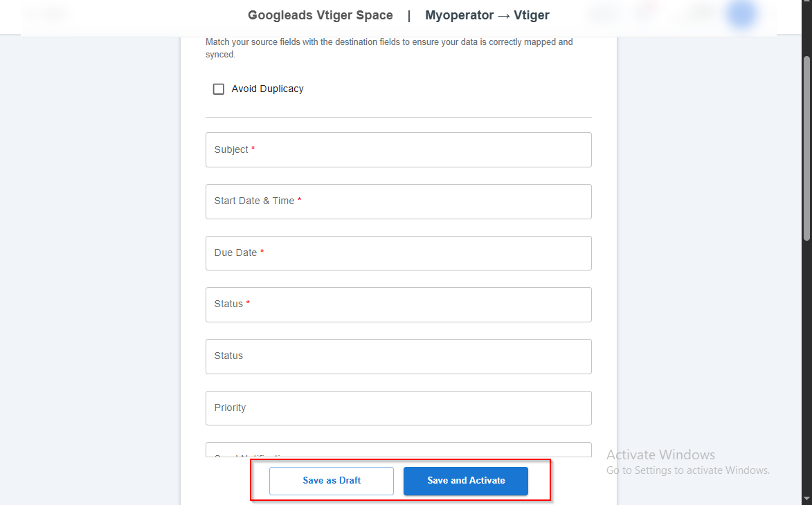812x505 pixels.
Task: Select the partially hidden field below Priority
Action: pos(398,450)
